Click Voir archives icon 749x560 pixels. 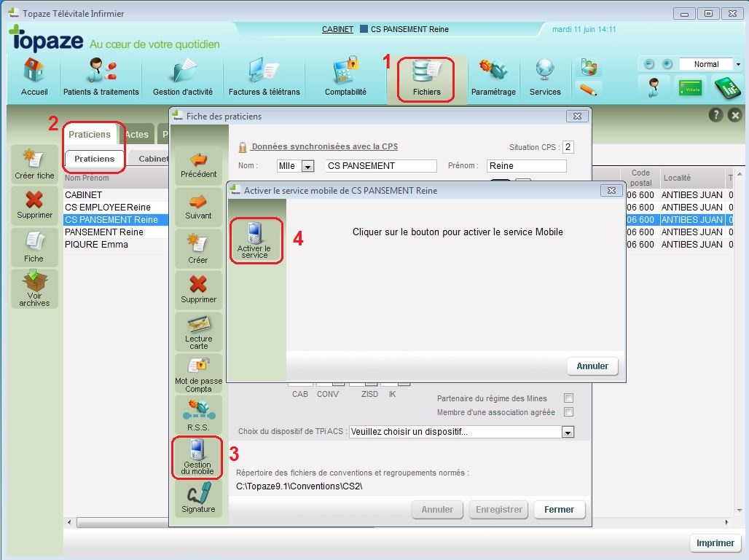pyautogui.click(x=34, y=288)
